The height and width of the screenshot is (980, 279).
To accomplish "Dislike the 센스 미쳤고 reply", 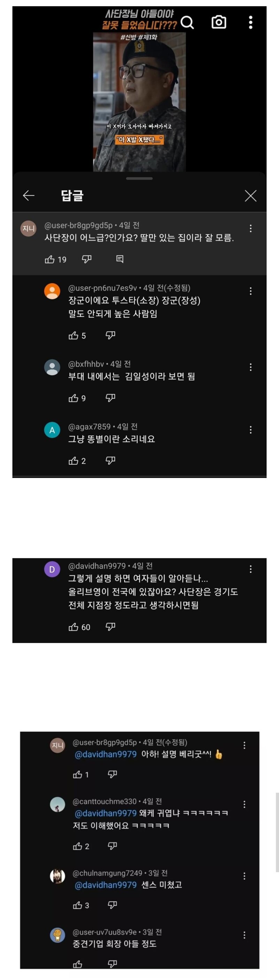I will (x=113, y=905).
